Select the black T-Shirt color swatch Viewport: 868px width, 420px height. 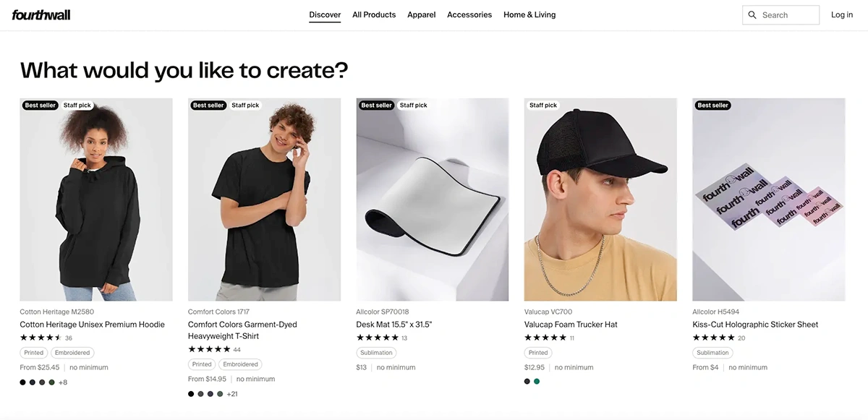[191, 394]
